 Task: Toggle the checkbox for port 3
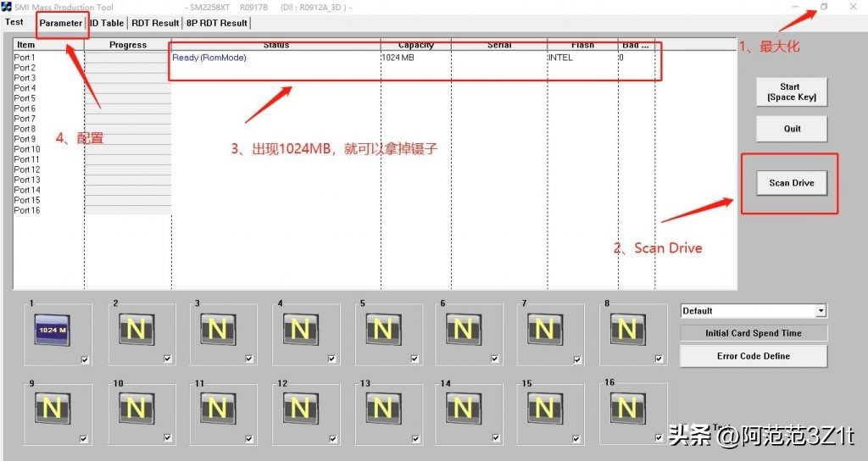[x=249, y=358]
